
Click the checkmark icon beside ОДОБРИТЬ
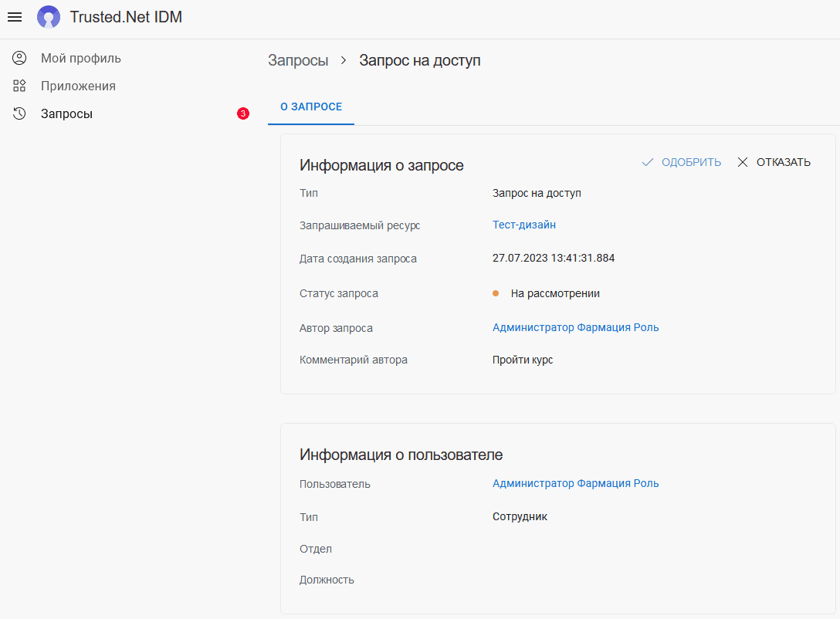point(647,162)
